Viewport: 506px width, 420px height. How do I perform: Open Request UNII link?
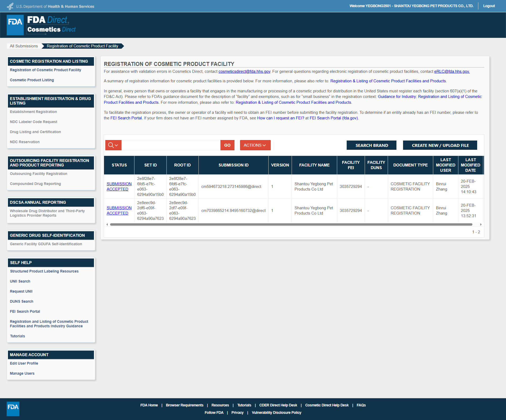[21, 291]
